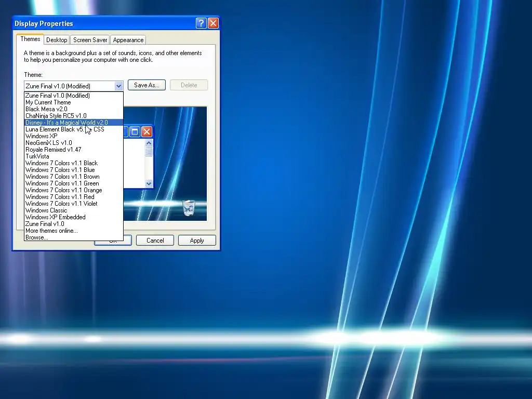Choose the Windows Classic theme
This screenshot has width=532, height=399.
[x=74, y=210]
